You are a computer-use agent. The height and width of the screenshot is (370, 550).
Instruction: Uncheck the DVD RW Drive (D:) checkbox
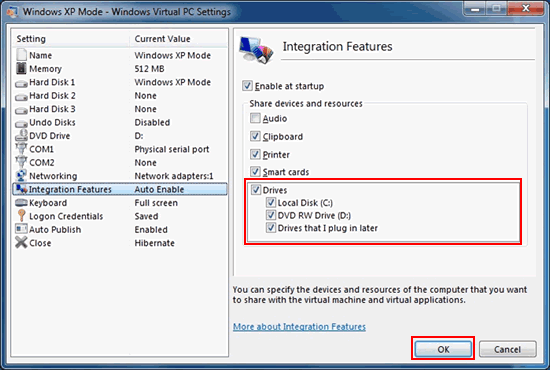(270, 215)
